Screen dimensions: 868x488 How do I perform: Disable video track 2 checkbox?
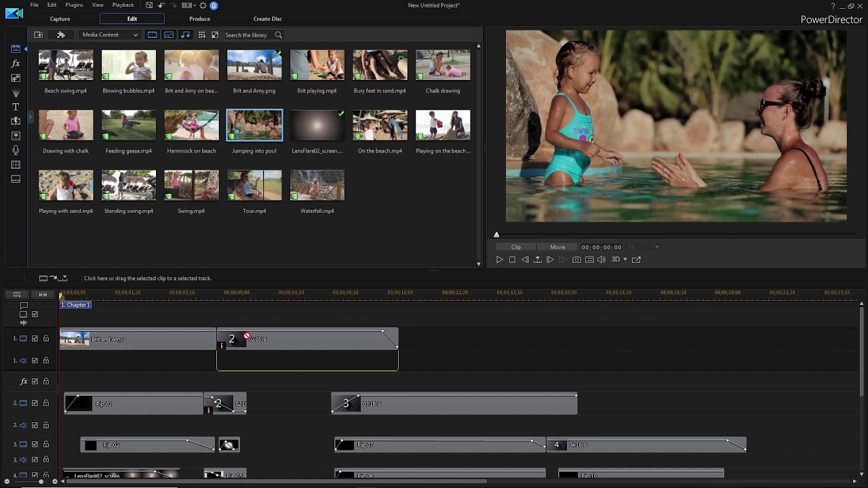(35, 403)
